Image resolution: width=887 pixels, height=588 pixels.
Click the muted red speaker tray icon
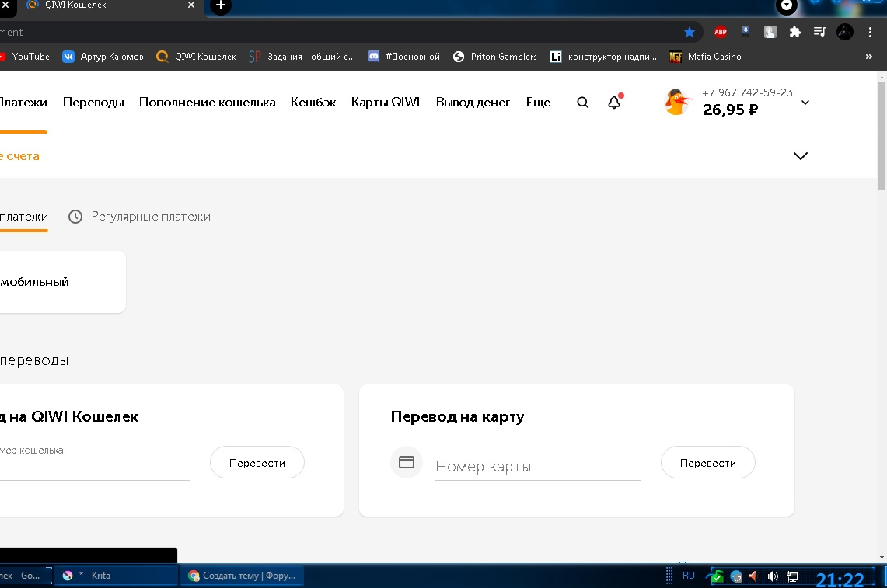753,576
